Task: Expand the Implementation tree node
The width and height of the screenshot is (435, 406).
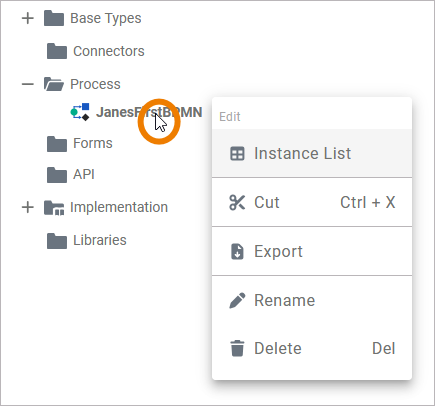Action: [x=28, y=207]
